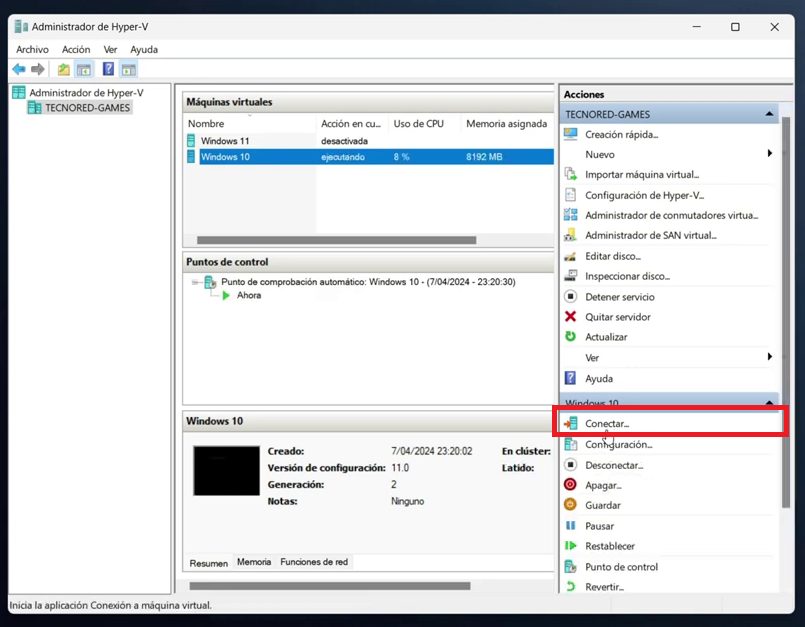
Task: Click the Revertir icon
Action: [570, 586]
